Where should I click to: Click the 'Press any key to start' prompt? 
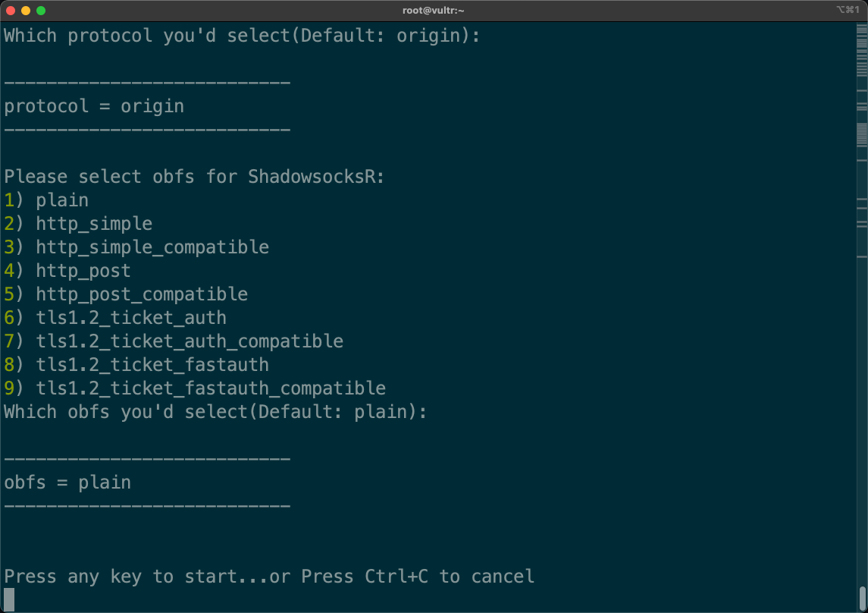(x=269, y=577)
